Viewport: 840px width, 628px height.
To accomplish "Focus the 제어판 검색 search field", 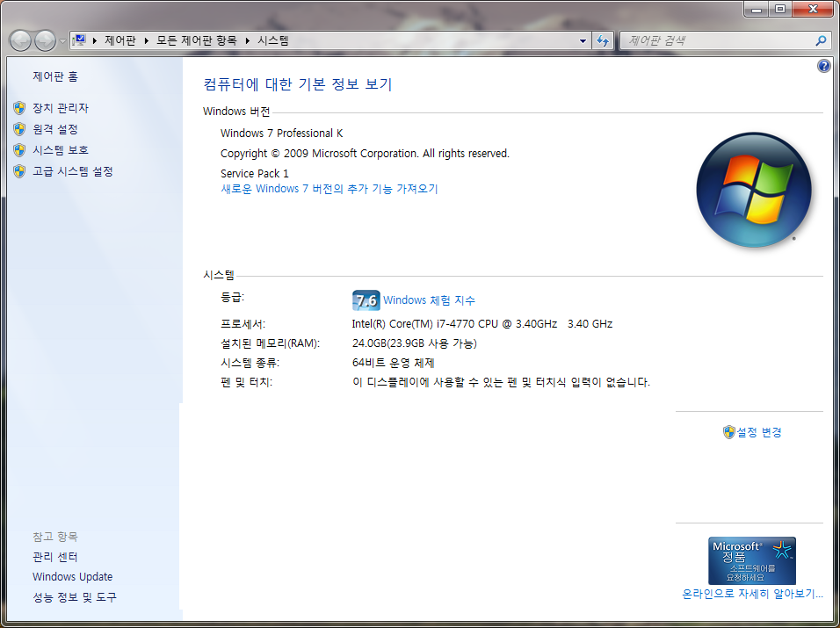I will [718, 40].
